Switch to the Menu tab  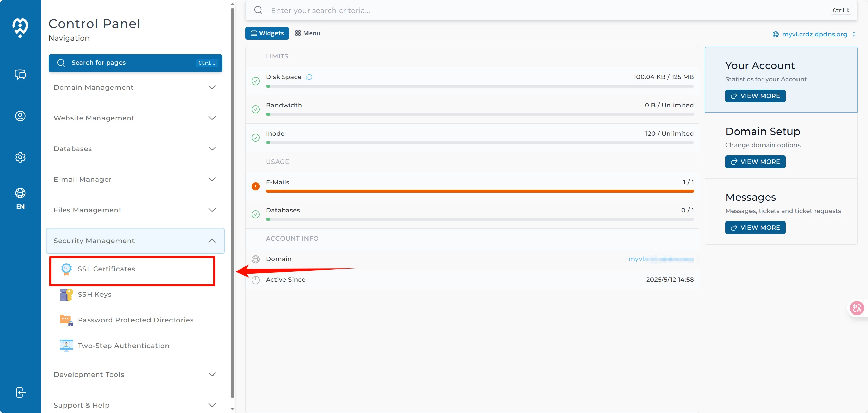(x=307, y=33)
